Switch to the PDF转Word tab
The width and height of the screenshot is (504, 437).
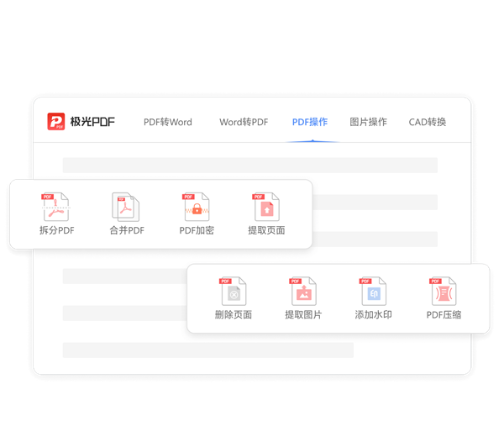coord(168,122)
